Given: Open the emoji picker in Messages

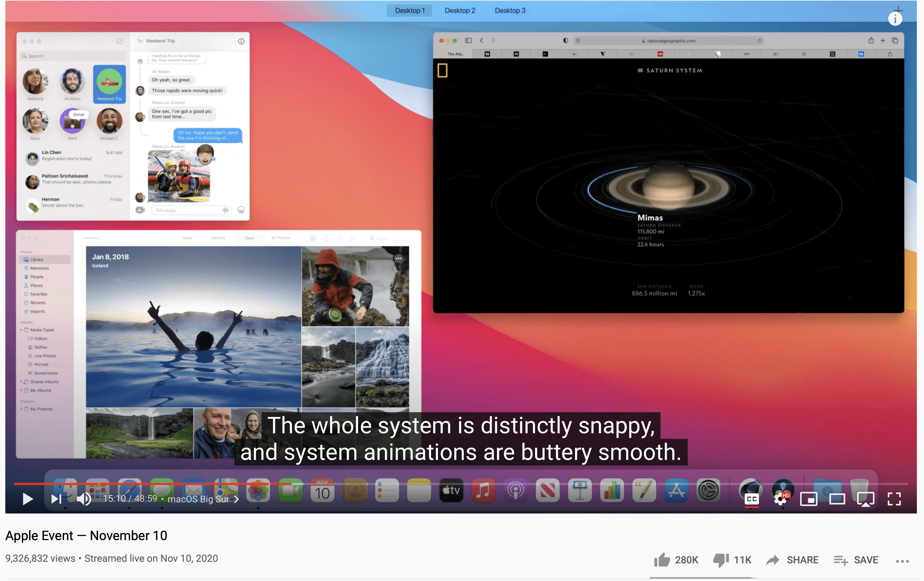Looking at the screenshot, I should pyautogui.click(x=241, y=210).
